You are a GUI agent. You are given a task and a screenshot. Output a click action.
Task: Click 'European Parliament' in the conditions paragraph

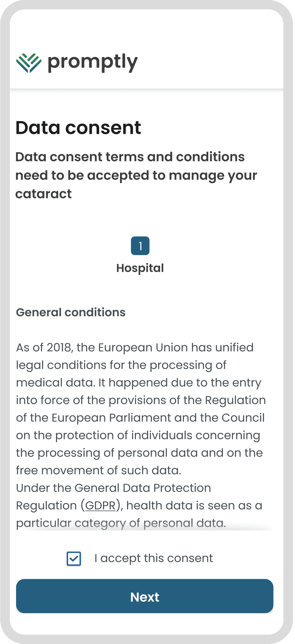click(111, 418)
